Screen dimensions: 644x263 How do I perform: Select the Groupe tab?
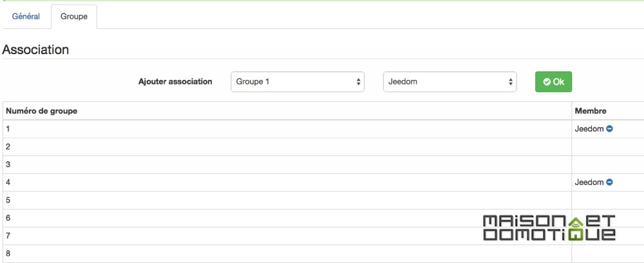pyautogui.click(x=74, y=17)
